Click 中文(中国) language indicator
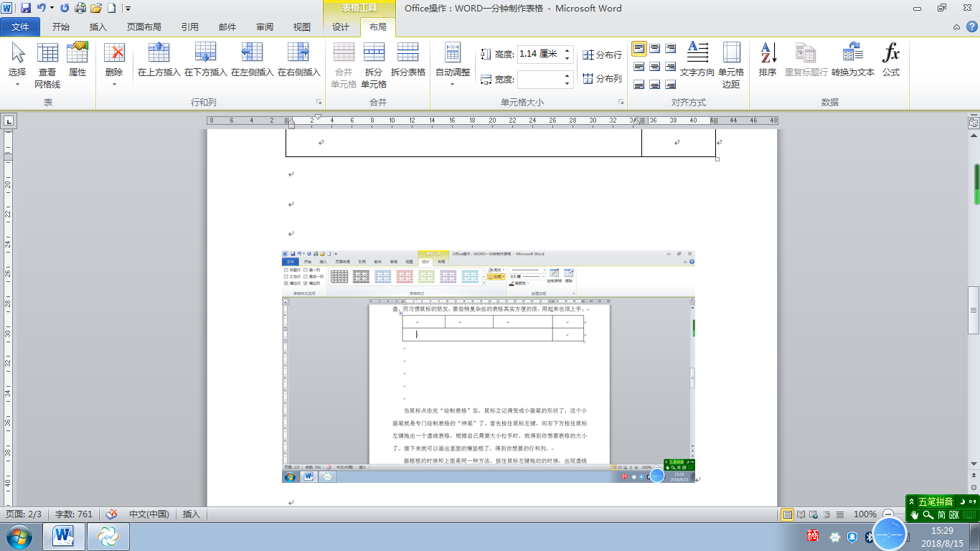 click(x=149, y=514)
